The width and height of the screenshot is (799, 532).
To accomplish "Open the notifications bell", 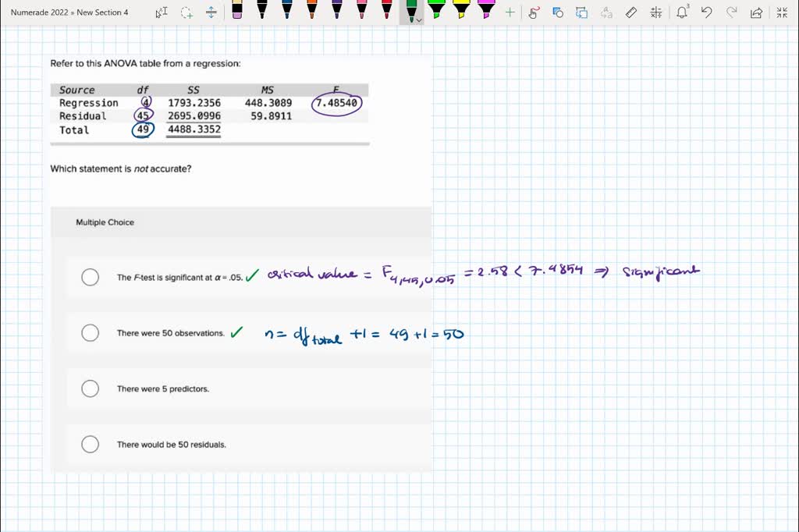I will (682, 12).
